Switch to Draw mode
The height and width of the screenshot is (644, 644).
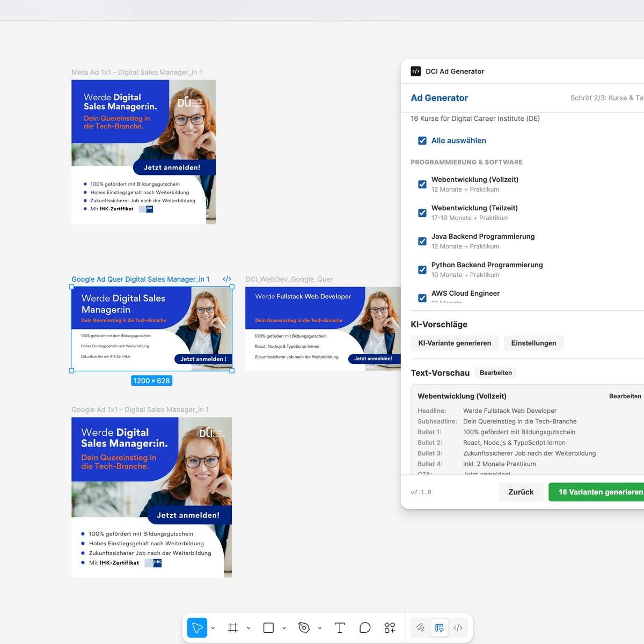tap(420, 627)
